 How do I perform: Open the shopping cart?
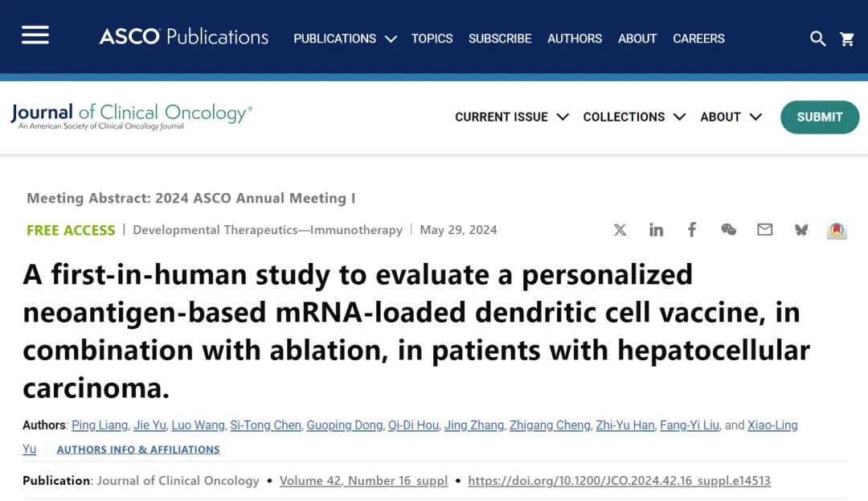coord(847,39)
